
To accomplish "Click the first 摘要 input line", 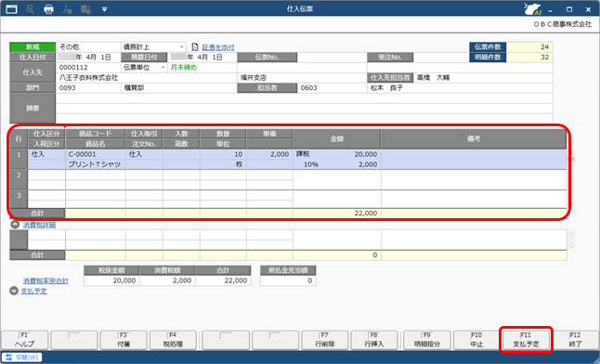I will click(x=305, y=98).
